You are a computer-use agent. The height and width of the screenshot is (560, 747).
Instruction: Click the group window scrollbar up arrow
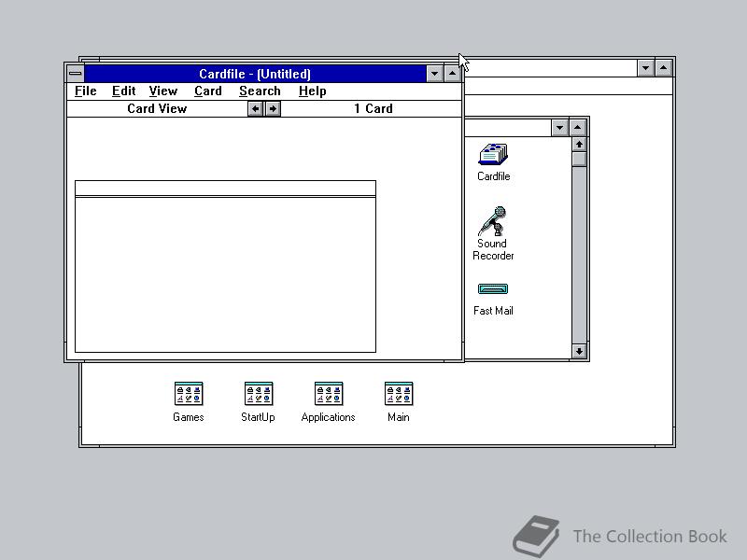579,145
